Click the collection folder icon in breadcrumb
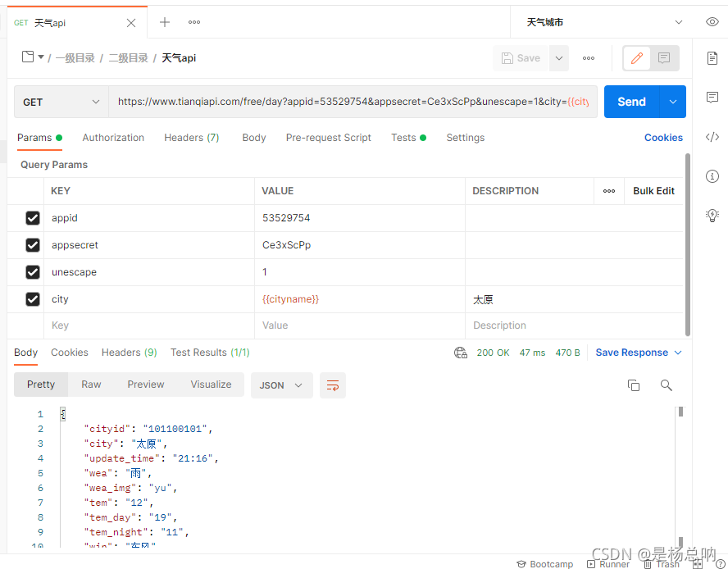Screen dimensions: 728x569 click(x=28, y=57)
